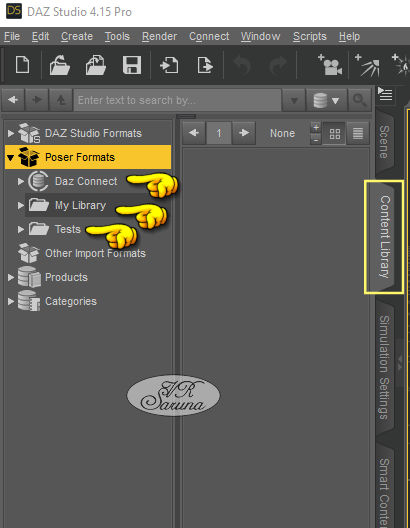Click the Export file icon

[x=205, y=65]
